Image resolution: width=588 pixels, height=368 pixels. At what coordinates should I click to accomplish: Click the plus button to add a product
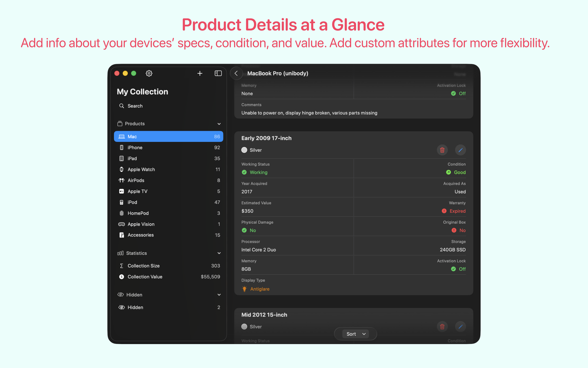(200, 73)
